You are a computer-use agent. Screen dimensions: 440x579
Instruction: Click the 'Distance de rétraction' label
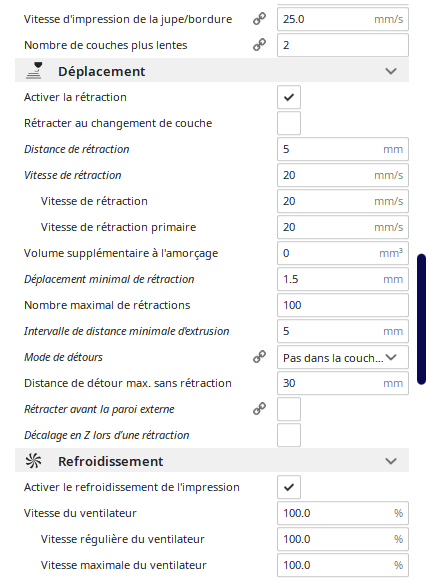point(76,149)
